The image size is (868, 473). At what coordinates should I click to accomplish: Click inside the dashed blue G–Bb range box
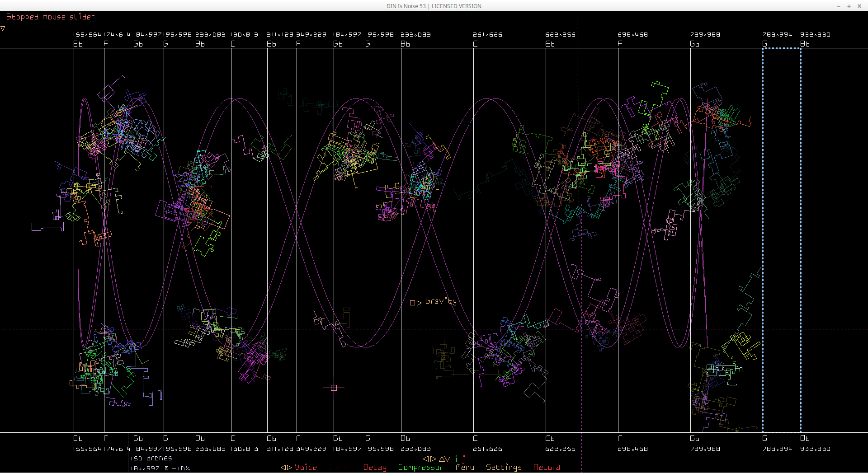pos(782,239)
